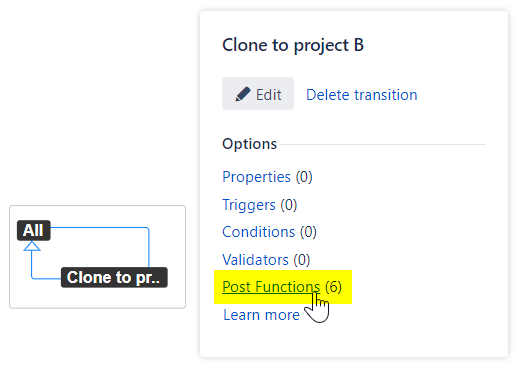Click the Delete transition link
The height and width of the screenshot is (381, 520).
tap(362, 95)
